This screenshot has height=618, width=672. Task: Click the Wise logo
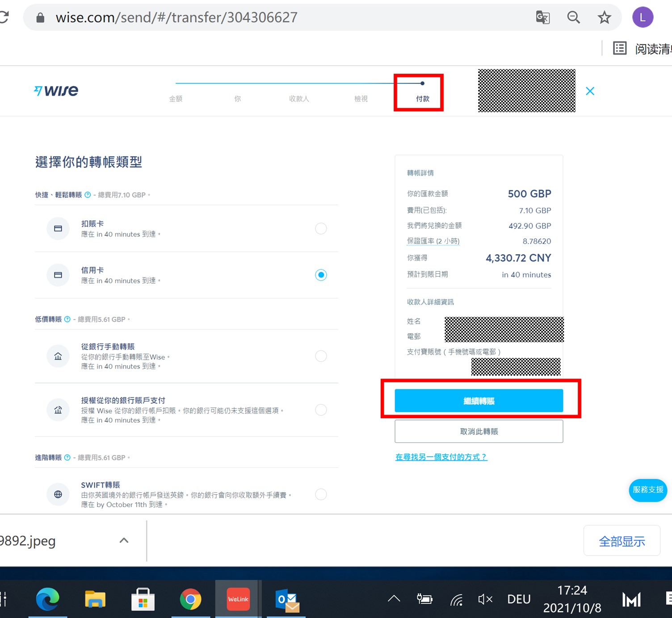point(55,91)
